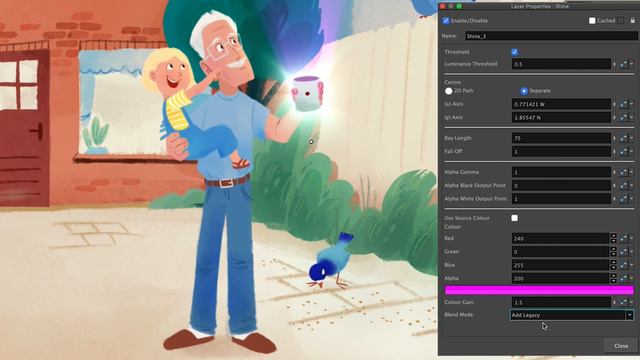The image size is (640, 360).
Task: Click the Blue channel function curve icon
Action: pyautogui.click(x=623, y=265)
